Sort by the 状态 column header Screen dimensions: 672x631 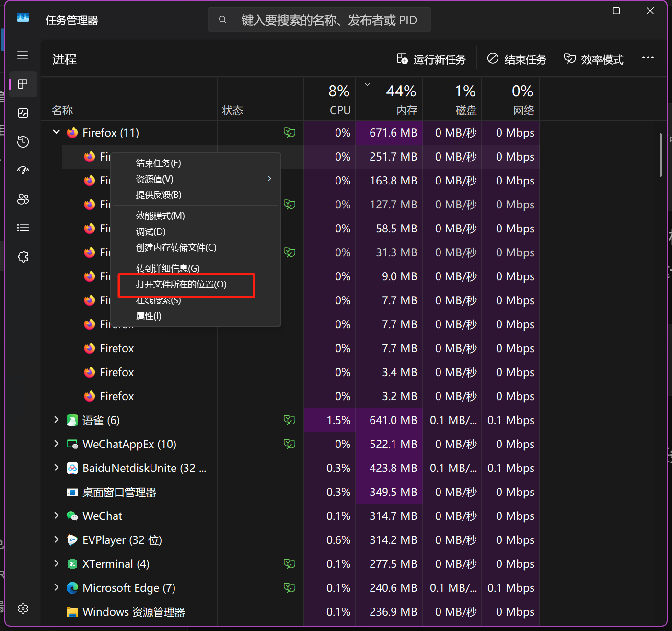[260, 99]
